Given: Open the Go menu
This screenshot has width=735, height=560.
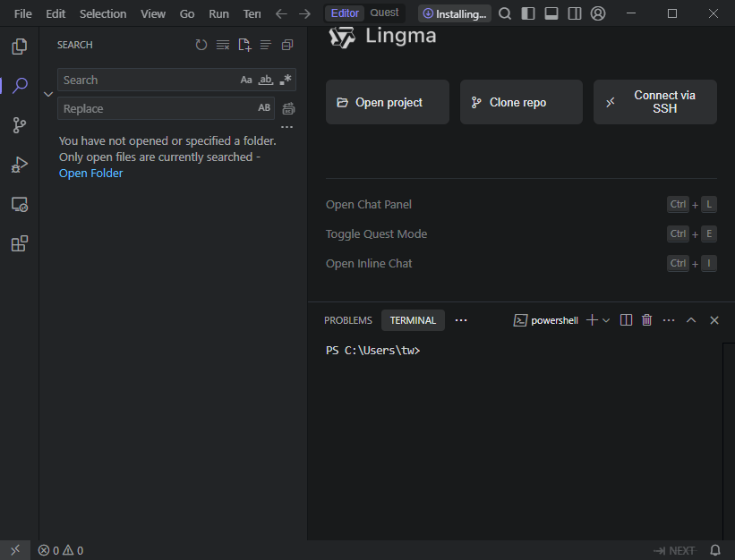Looking at the screenshot, I should point(187,13).
